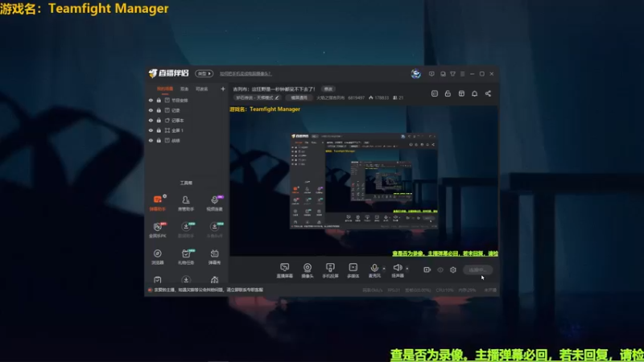Select the 记事本 source row
This screenshot has height=362, width=644.
tap(187, 120)
